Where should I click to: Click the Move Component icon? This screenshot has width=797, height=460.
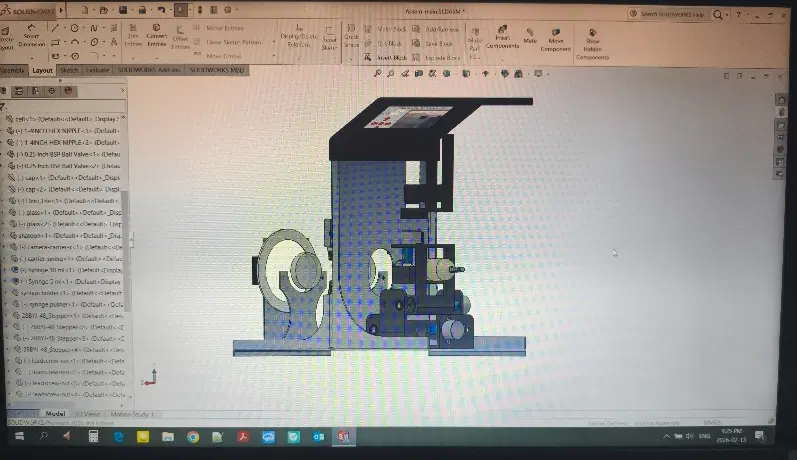tap(556, 40)
